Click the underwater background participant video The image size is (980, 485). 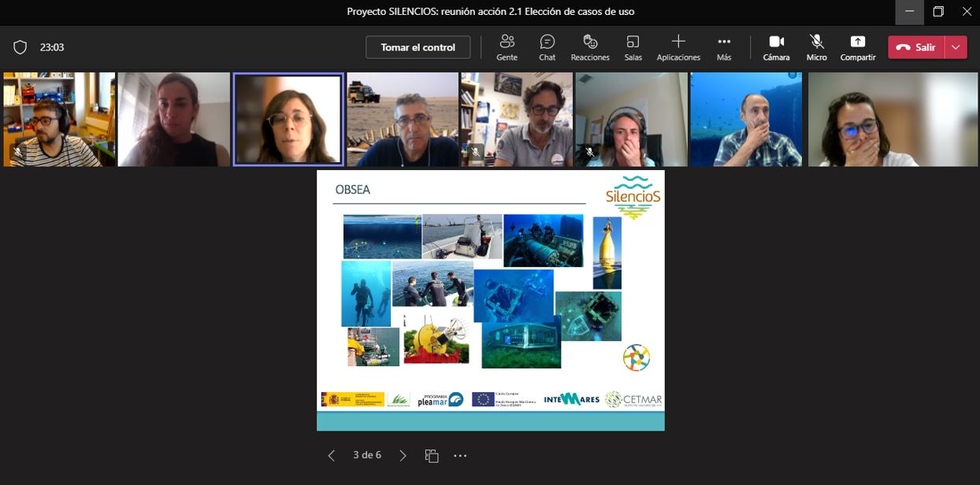[x=746, y=119]
